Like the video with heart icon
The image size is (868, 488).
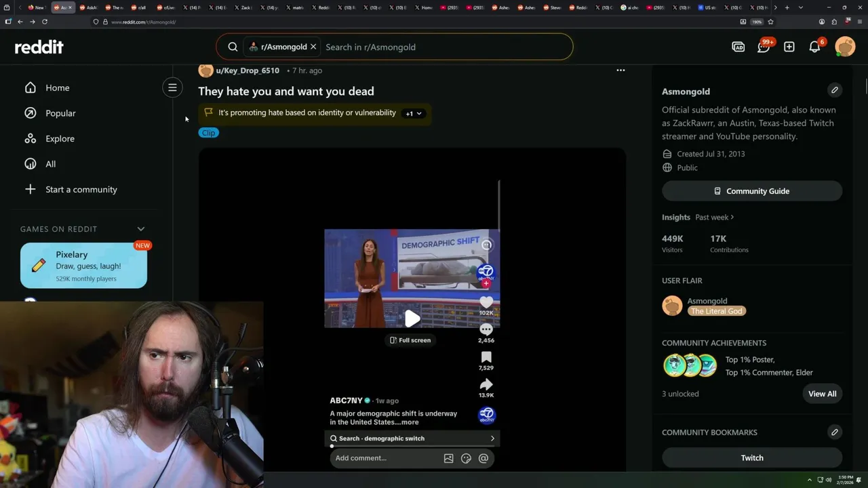[486, 302]
